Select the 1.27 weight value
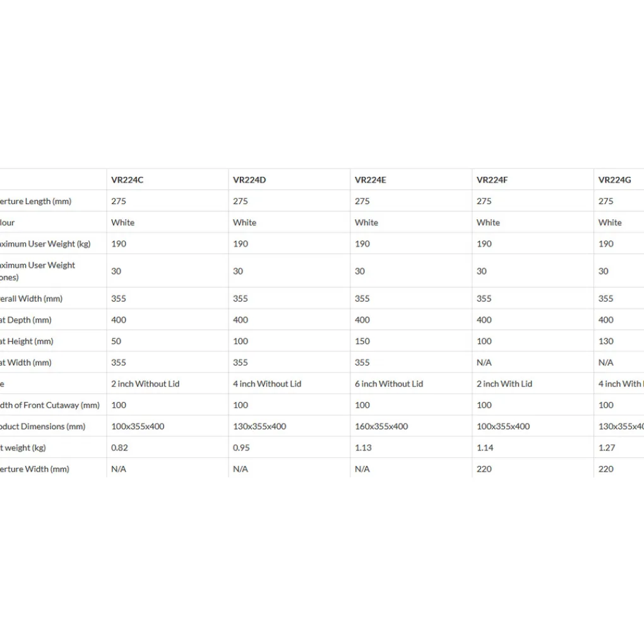644x644 pixels. [x=607, y=448]
